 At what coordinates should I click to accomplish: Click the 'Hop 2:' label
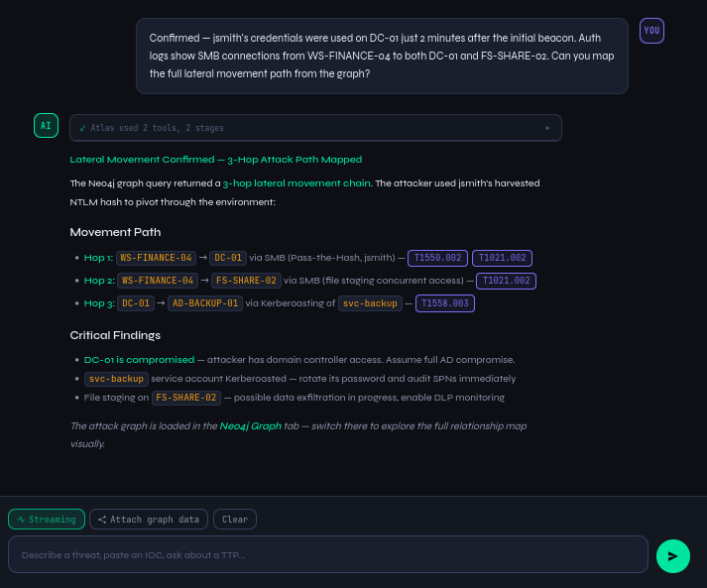pos(99,281)
